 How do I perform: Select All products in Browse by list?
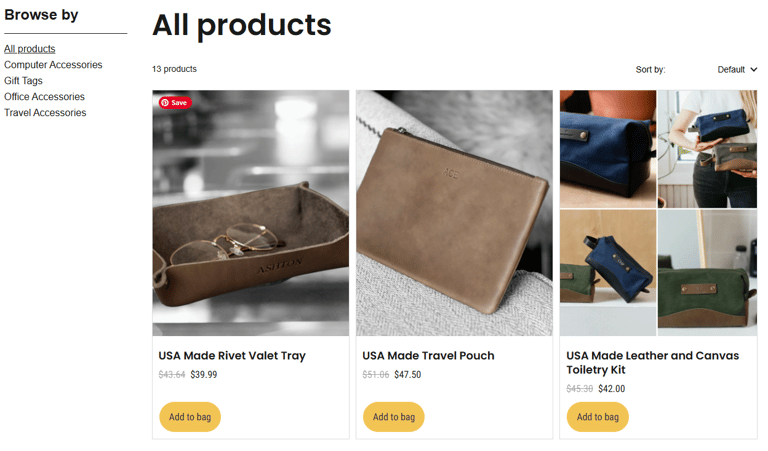(x=29, y=49)
